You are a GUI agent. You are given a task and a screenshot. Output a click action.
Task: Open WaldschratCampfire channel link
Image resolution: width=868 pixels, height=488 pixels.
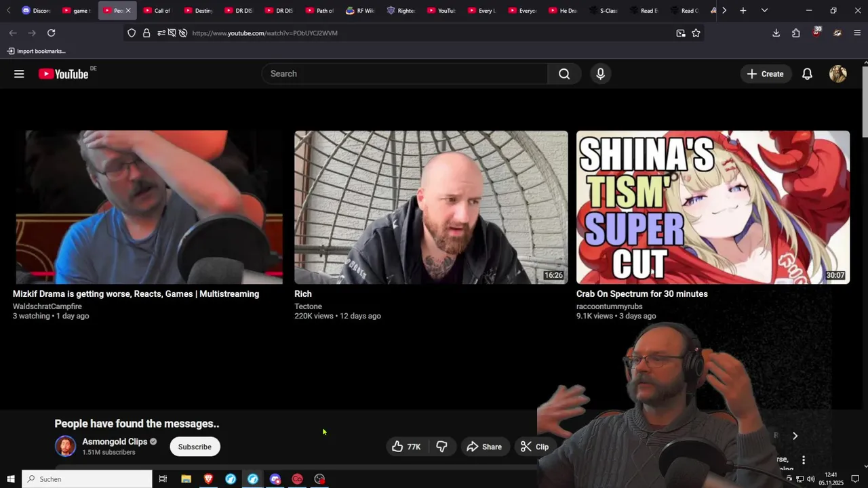tap(47, 306)
